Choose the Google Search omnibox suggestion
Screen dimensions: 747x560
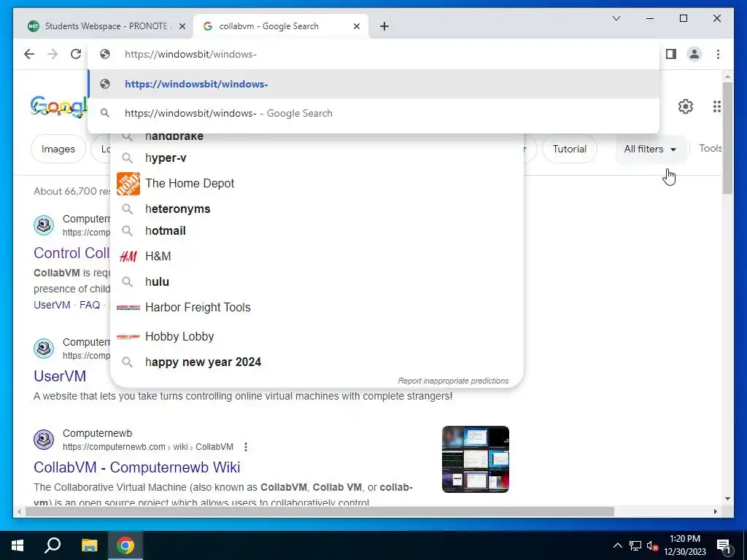373,113
